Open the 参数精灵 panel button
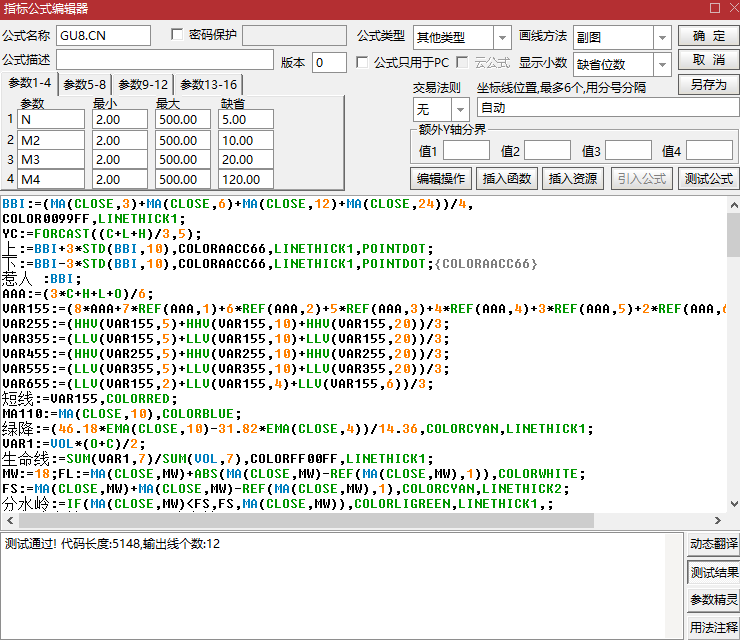Viewport: 740px width, 640px height. click(x=714, y=600)
